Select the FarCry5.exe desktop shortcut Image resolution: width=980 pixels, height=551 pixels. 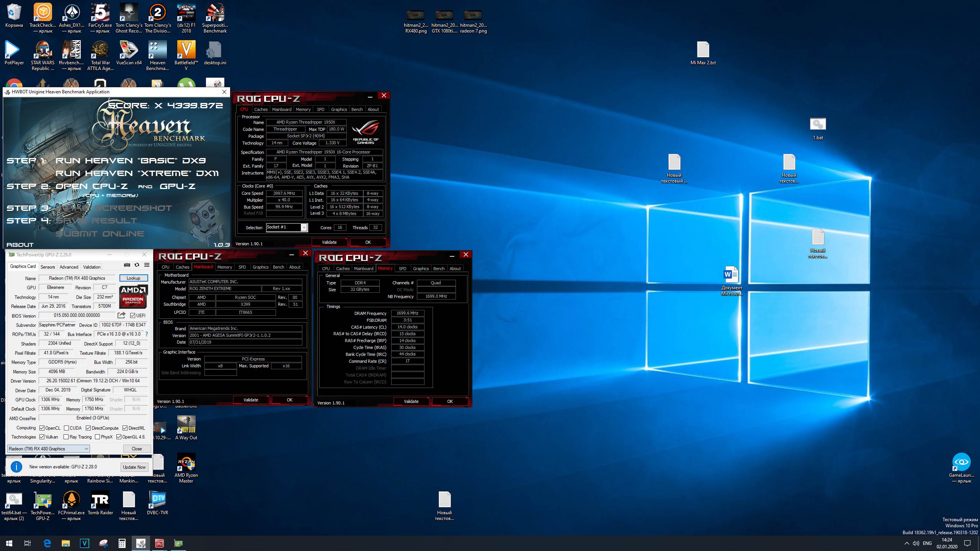tap(100, 18)
